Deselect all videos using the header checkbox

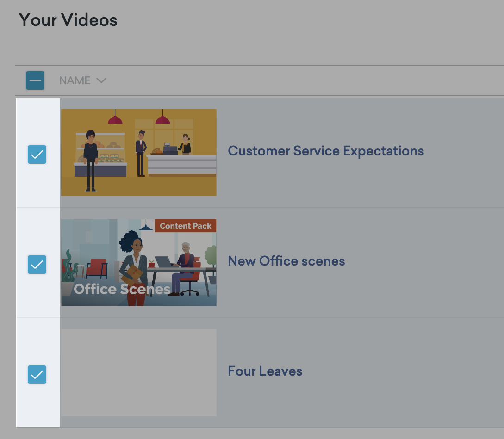click(35, 80)
